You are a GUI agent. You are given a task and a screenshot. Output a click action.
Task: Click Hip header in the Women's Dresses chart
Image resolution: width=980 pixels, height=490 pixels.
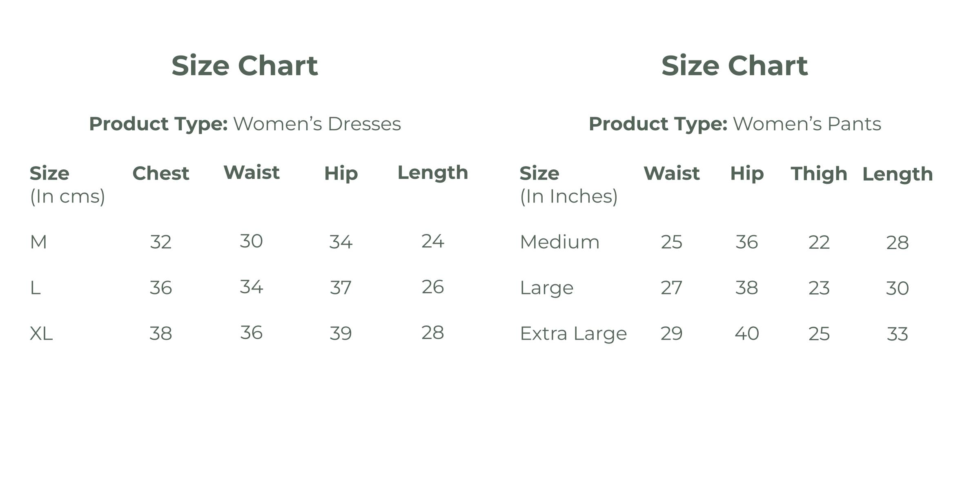(341, 174)
